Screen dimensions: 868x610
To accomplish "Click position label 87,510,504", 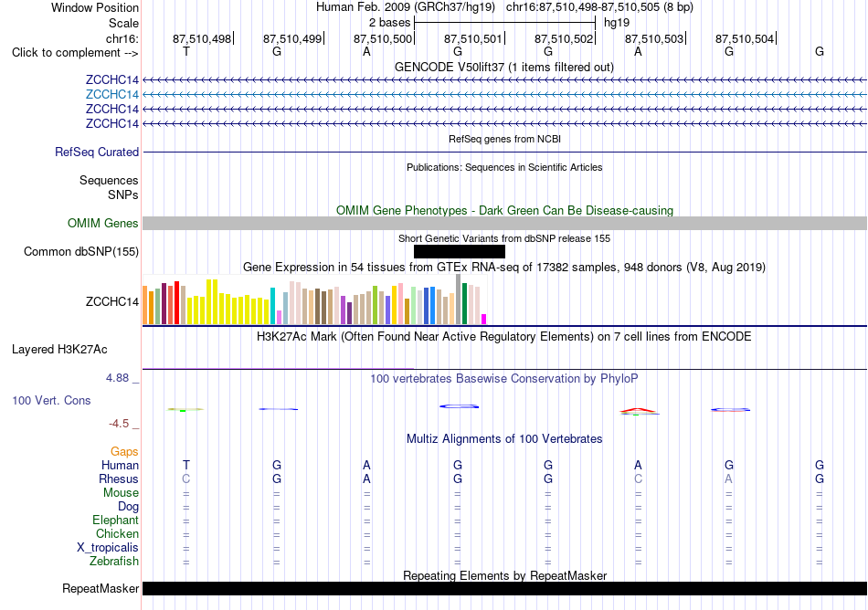I will tap(745, 38).
